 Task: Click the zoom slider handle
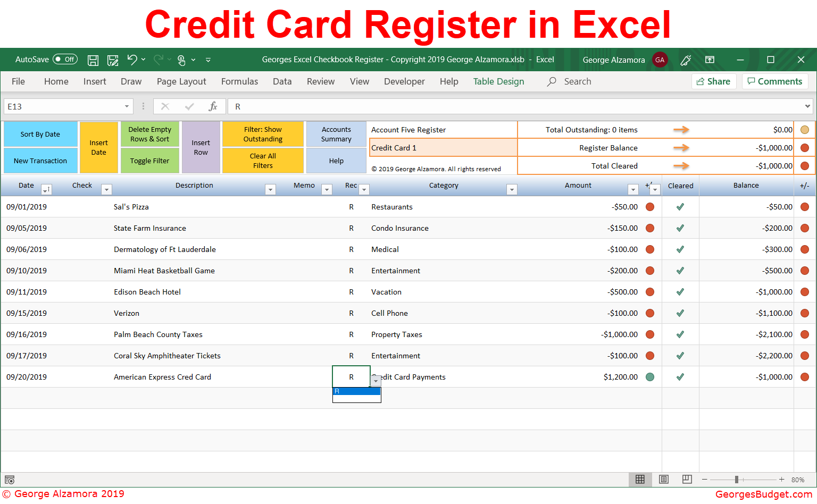pyautogui.click(x=737, y=480)
